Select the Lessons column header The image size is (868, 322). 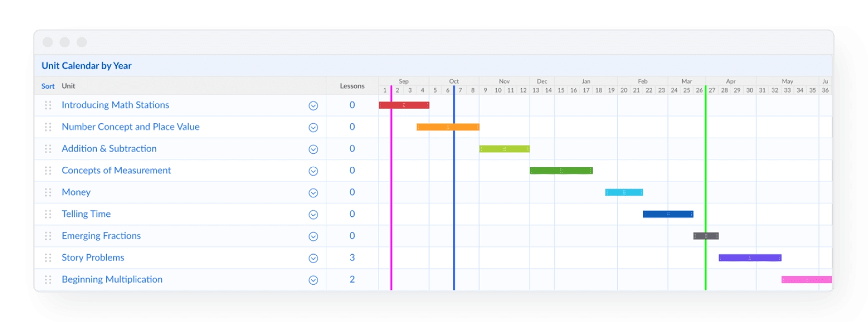point(352,86)
